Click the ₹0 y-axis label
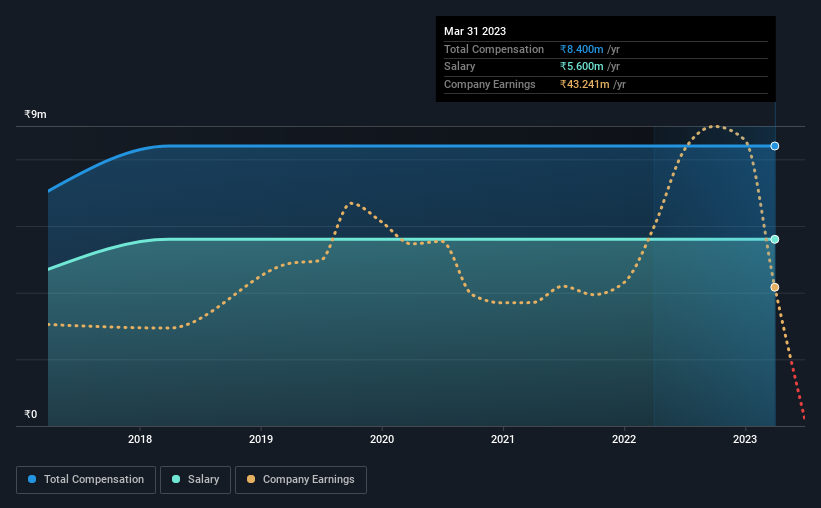The height and width of the screenshot is (508, 821). point(30,414)
